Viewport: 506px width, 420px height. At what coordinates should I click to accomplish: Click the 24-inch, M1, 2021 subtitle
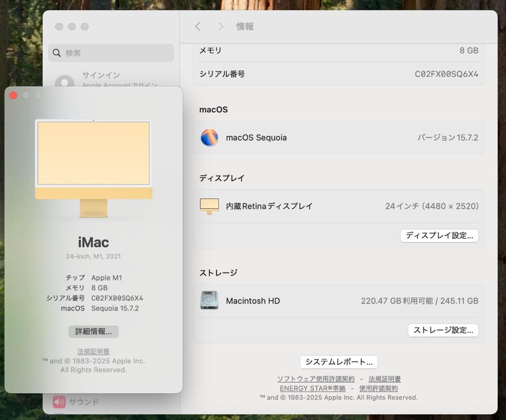point(93,257)
